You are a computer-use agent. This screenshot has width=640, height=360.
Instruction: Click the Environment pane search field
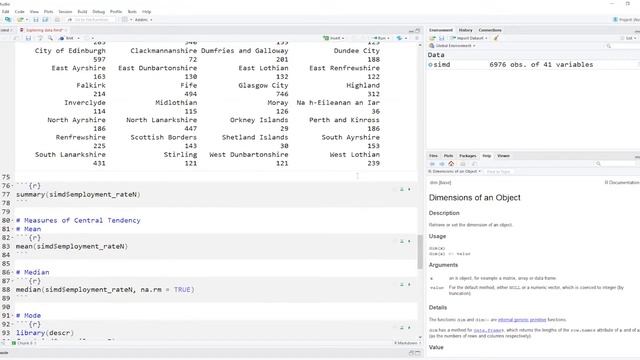tap(622, 46)
